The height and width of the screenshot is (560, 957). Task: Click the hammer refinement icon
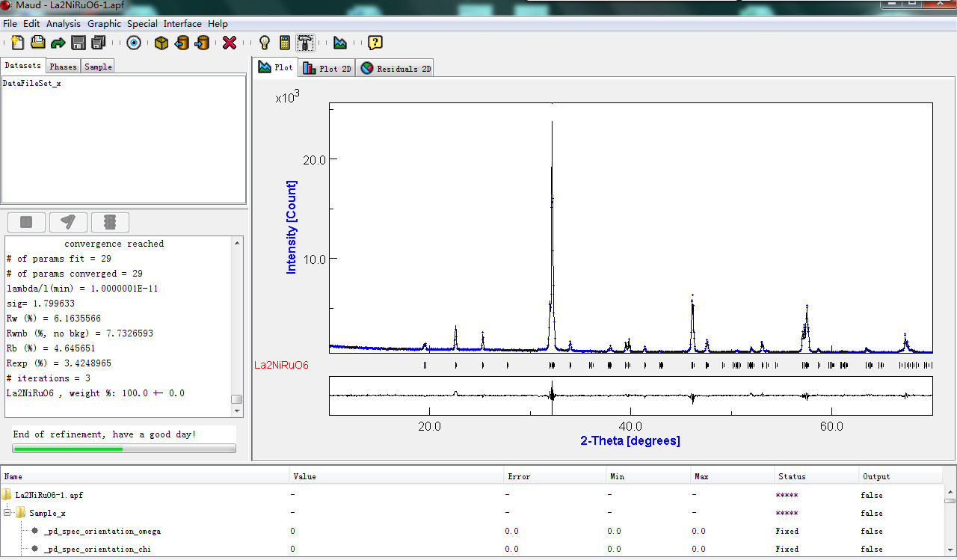(x=305, y=43)
